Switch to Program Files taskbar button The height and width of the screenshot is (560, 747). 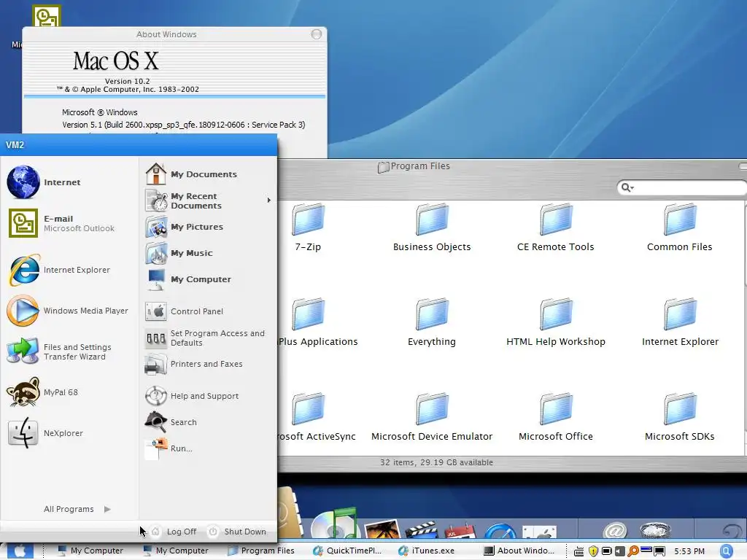[260, 551]
